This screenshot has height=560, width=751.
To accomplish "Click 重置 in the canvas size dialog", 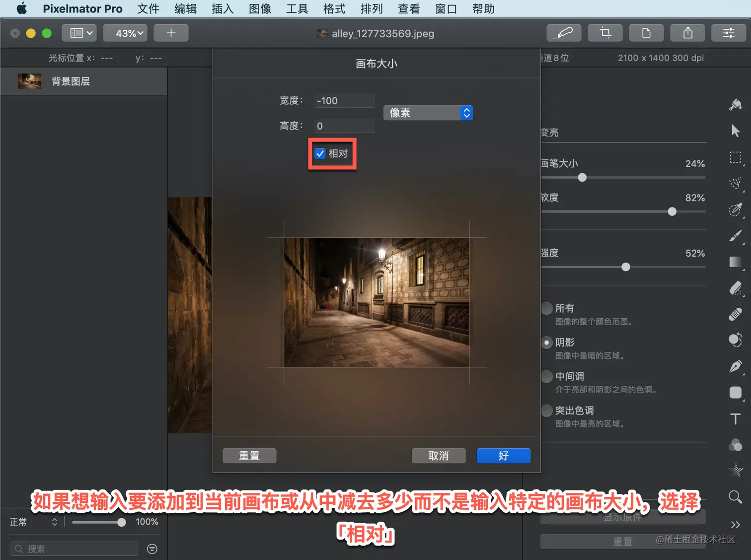I will point(249,456).
